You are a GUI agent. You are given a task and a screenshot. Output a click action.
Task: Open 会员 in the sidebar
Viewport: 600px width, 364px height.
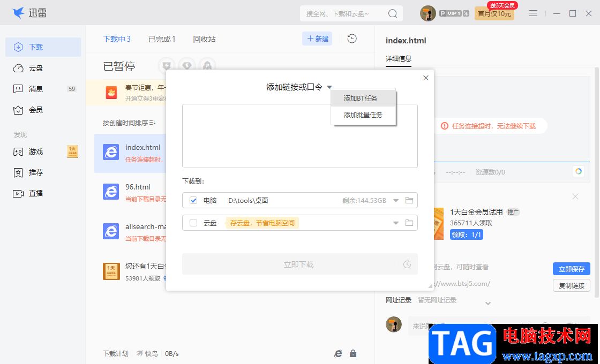(x=43, y=110)
